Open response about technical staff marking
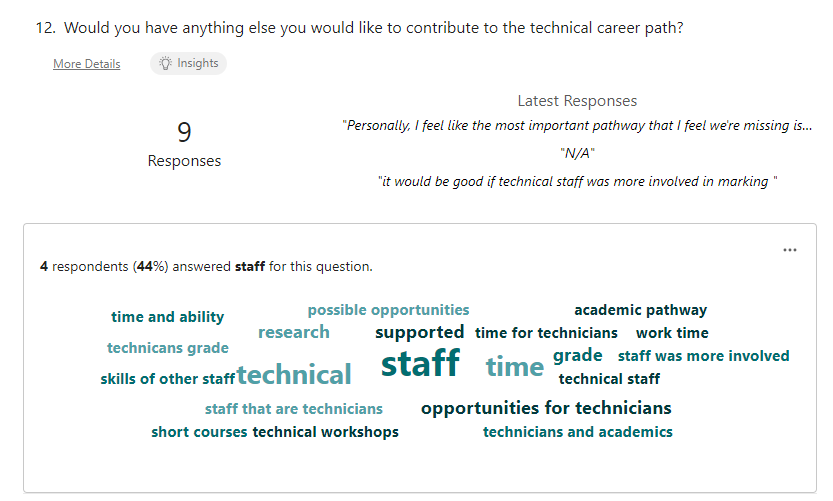This screenshot has height=501, width=833. [577, 182]
